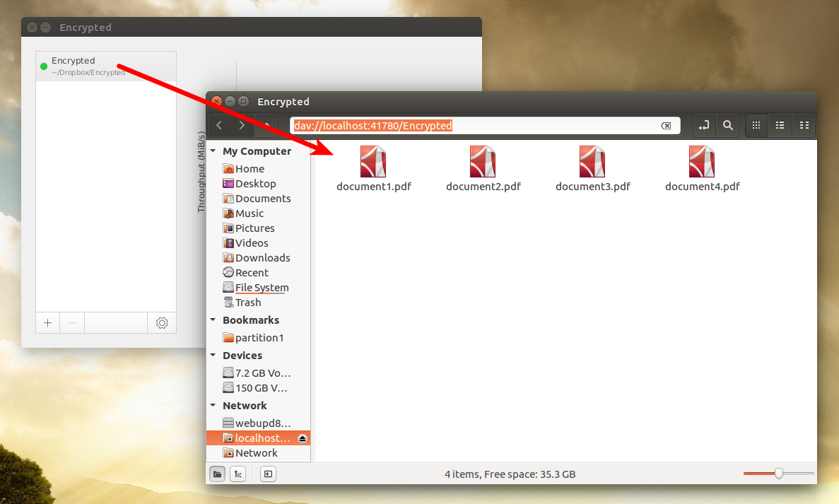Collapse the Bookmarks section
Viewport: 839px width, 504px height.
click(213, 320)
